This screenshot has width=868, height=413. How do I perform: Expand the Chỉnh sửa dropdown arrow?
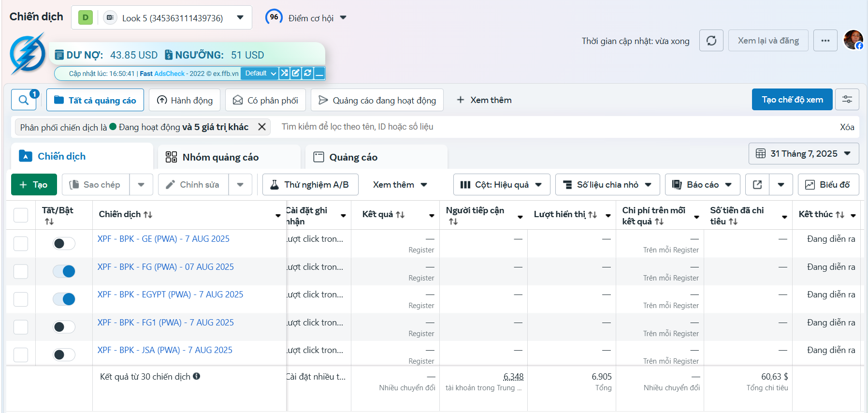click(x=240, y=185)
